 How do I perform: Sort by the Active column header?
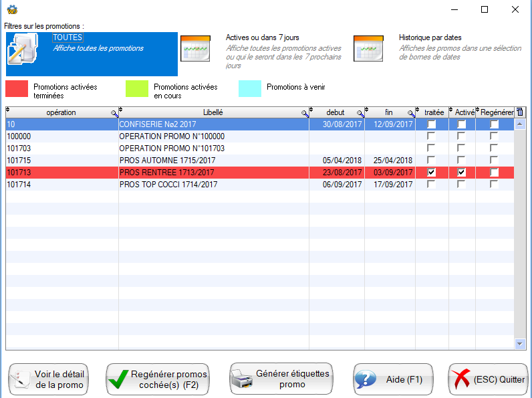point(464,112)
